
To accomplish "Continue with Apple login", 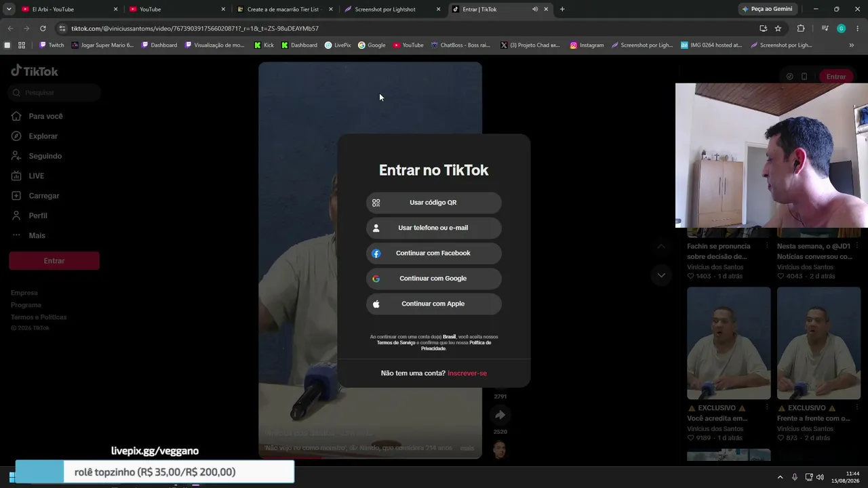I will point(434,304).
